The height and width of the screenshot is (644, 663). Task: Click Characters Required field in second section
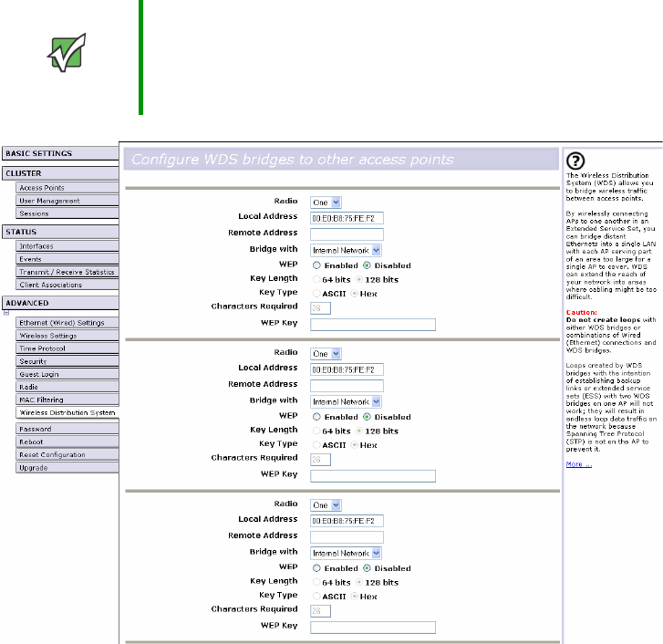tap(320, 460)
